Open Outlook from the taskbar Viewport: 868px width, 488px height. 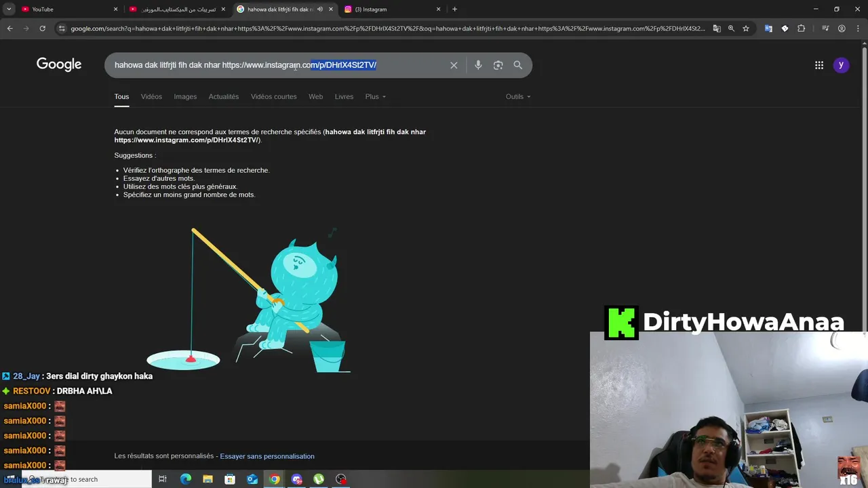pos(252,479)
